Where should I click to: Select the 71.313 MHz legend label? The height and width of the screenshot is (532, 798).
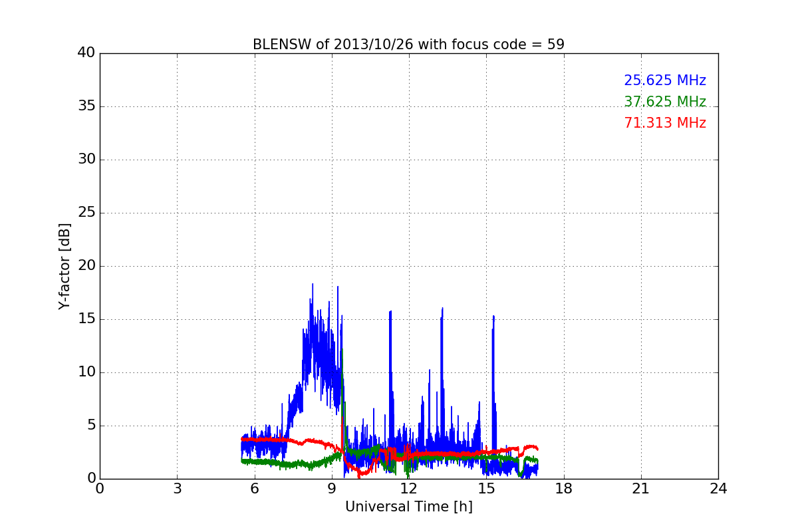pyautogui.click(x=665, y=123)
